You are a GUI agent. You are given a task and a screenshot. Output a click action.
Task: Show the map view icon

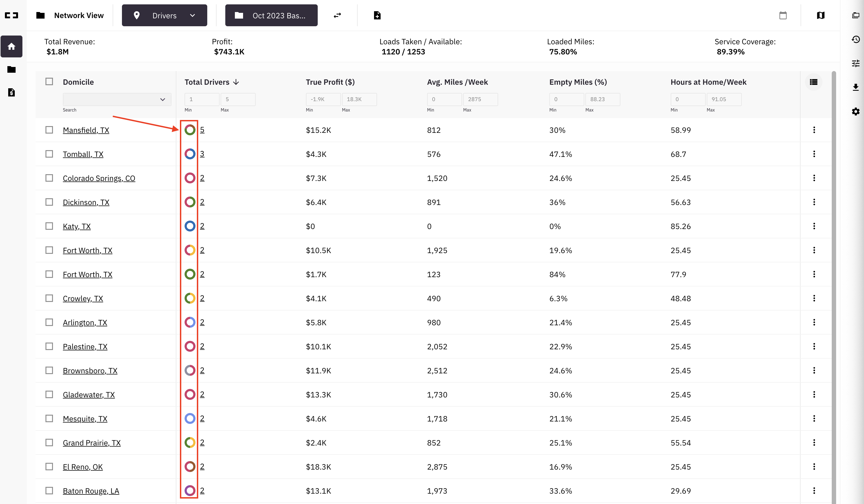(x=821, y=15)
